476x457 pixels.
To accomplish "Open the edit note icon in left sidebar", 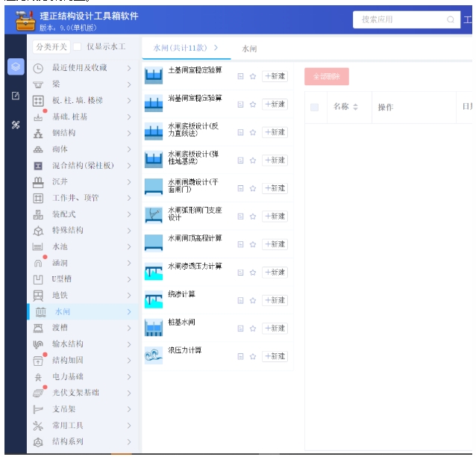I will point(16,96).
